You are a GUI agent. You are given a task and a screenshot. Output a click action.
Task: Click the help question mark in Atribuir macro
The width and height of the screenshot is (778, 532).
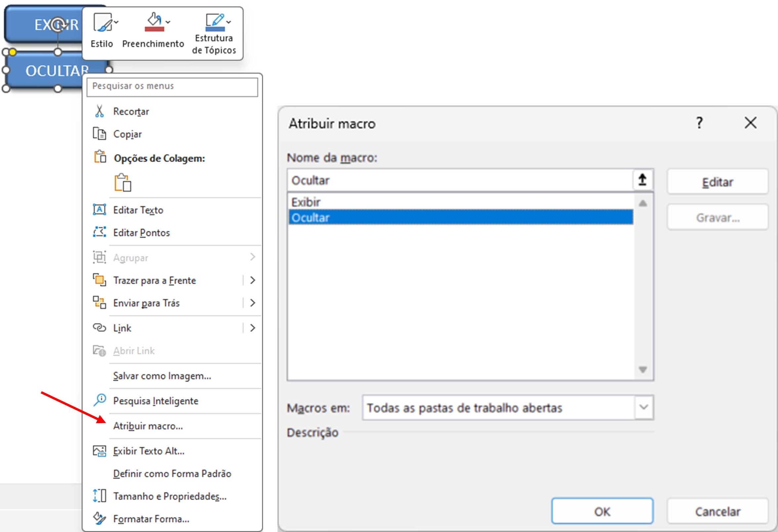click(x=700, y=123)
